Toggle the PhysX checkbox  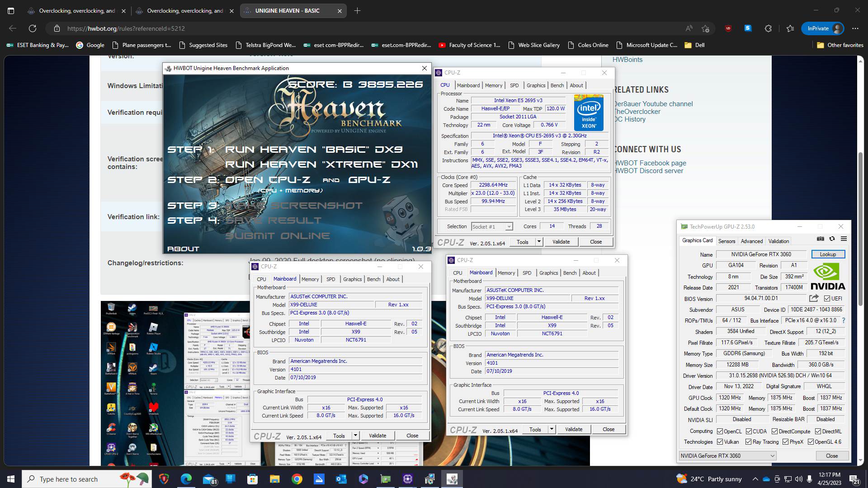[x=785, y=441]
